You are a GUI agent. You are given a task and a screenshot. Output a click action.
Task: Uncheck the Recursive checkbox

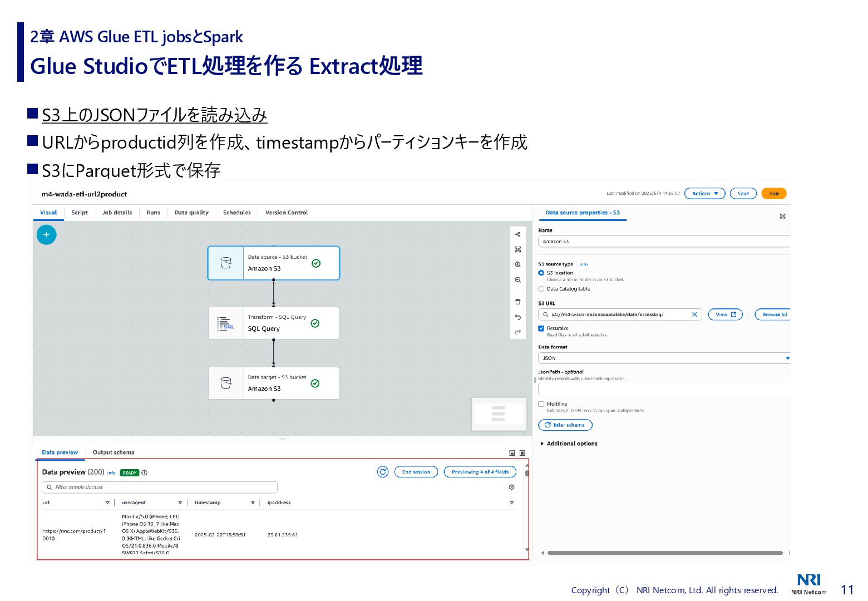[541, 328]
